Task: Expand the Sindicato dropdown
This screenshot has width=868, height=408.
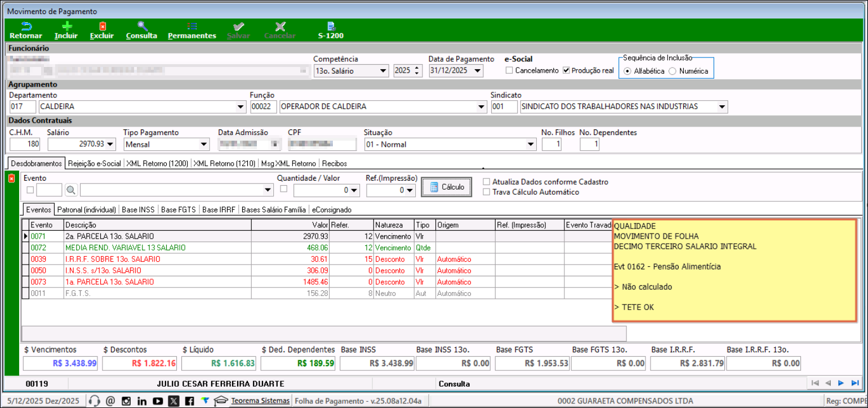Action: coord(722,107)
